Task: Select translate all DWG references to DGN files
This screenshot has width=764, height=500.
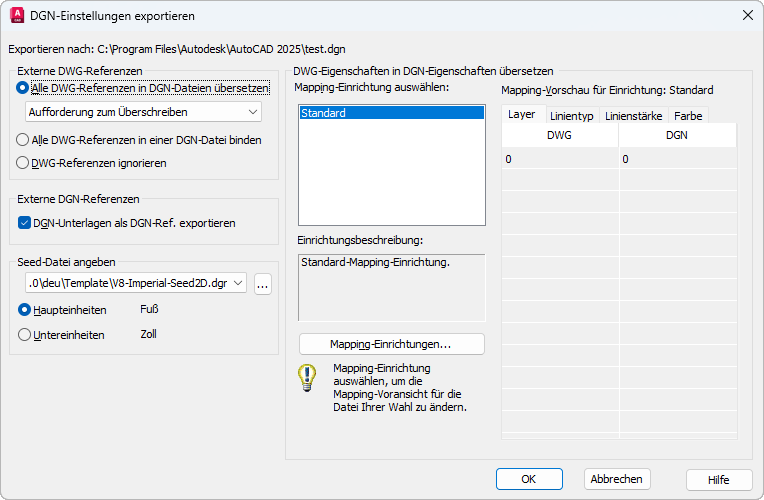Action: 24,88
